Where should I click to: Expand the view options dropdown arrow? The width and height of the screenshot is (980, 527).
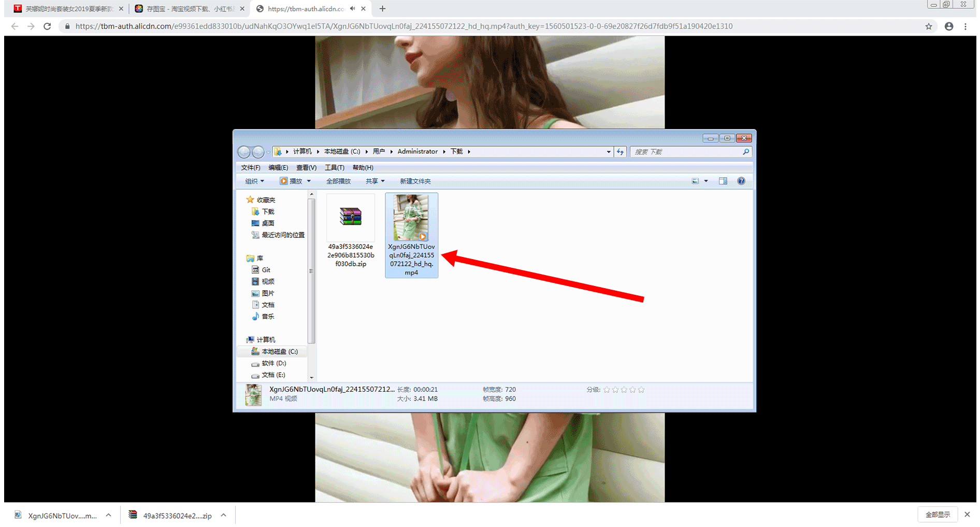706,181
